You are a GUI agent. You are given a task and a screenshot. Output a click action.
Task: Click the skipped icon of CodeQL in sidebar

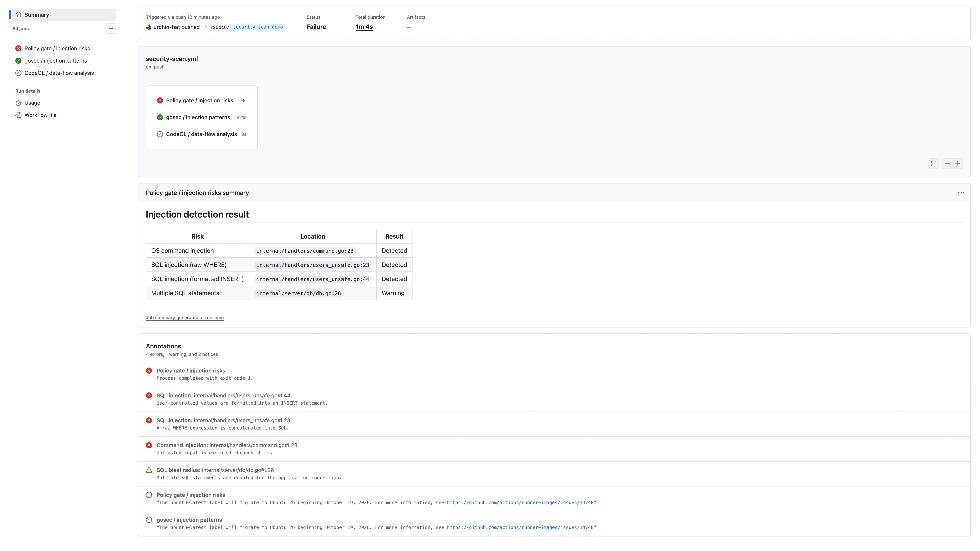18,73
